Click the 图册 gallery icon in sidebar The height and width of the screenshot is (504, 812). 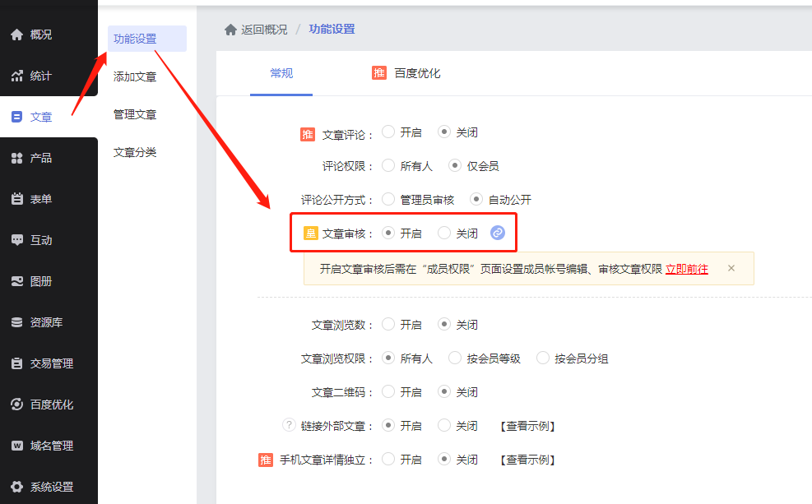pyautogui.click(x=17, y=281)
